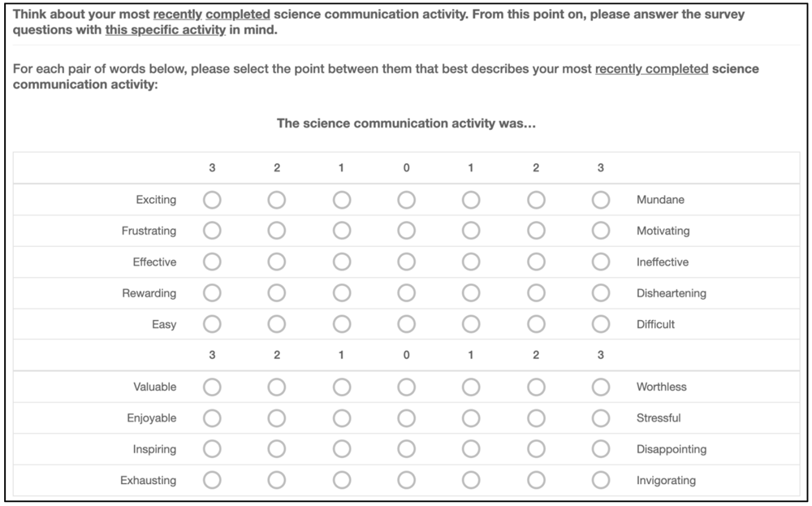
Task: Select 3 nearest Exciting in first row
Action: click(212, 200)
